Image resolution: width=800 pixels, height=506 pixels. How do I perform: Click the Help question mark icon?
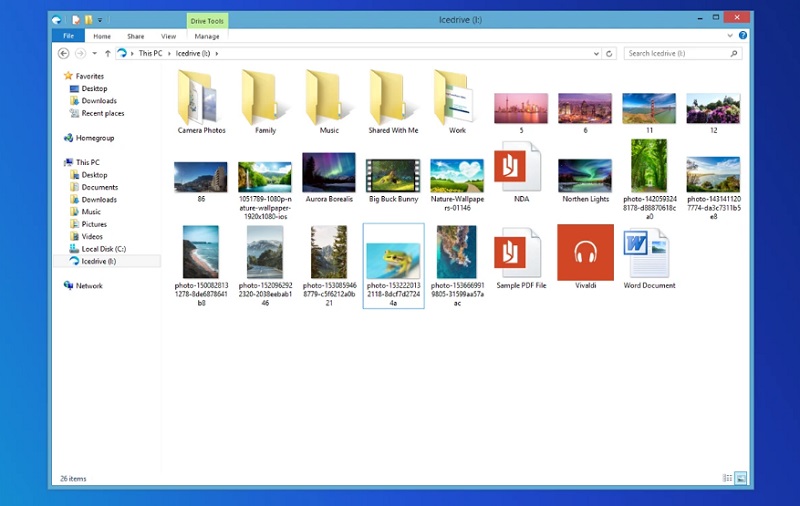[x=743, y=35]
